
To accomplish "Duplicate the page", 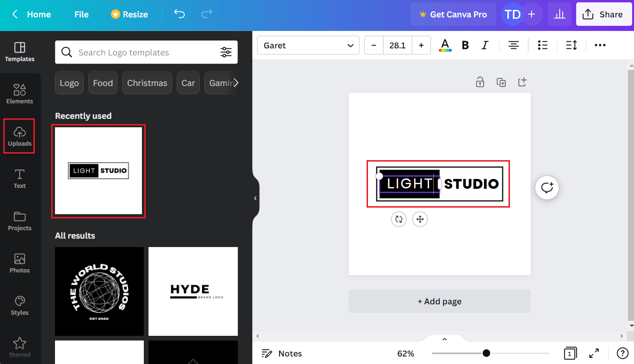I will pos(501,82).
